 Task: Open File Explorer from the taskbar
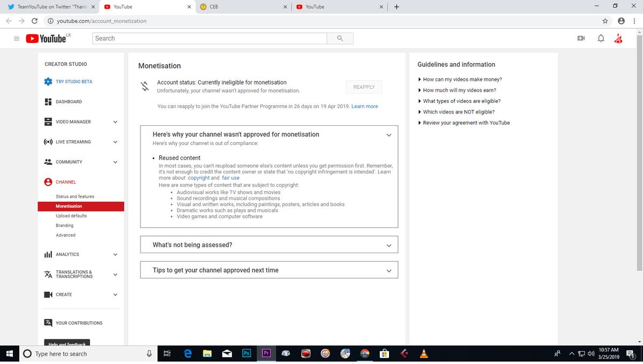click(207, 353)
